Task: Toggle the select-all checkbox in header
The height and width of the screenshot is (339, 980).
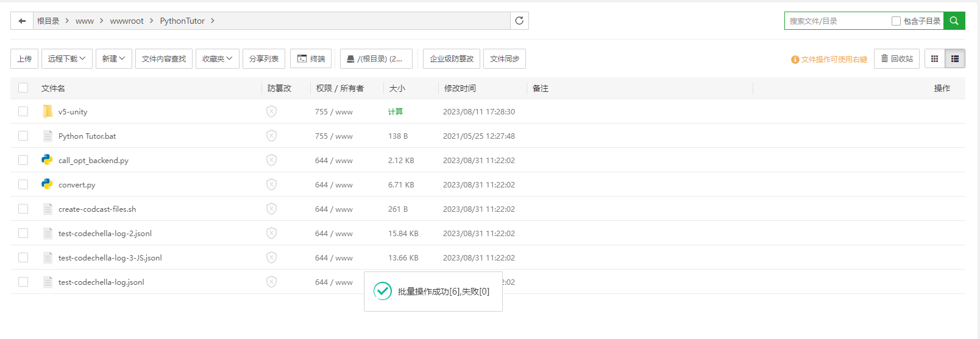Action: coord(23,88)
